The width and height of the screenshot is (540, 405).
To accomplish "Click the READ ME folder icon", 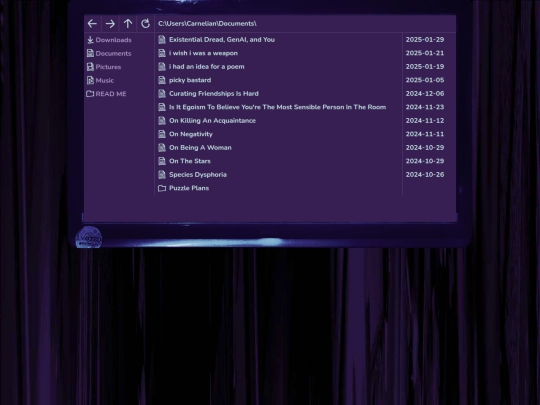I will [90, 94].
